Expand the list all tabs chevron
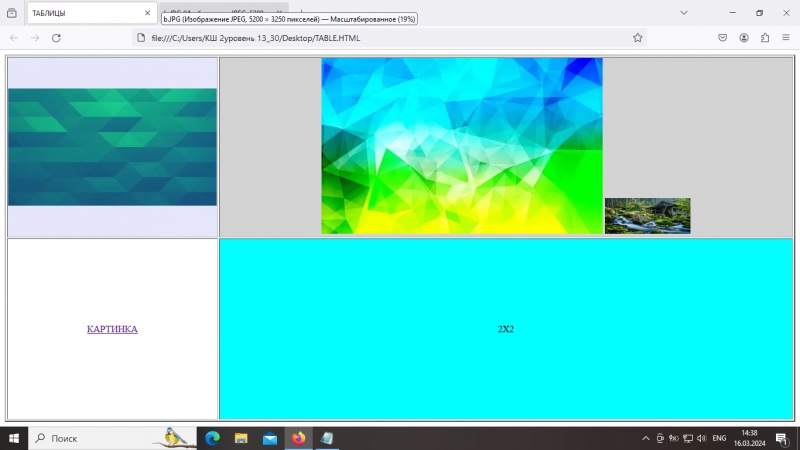Viewport: 800px width, 450px height. pyautogui.click(x=684, y=13)
